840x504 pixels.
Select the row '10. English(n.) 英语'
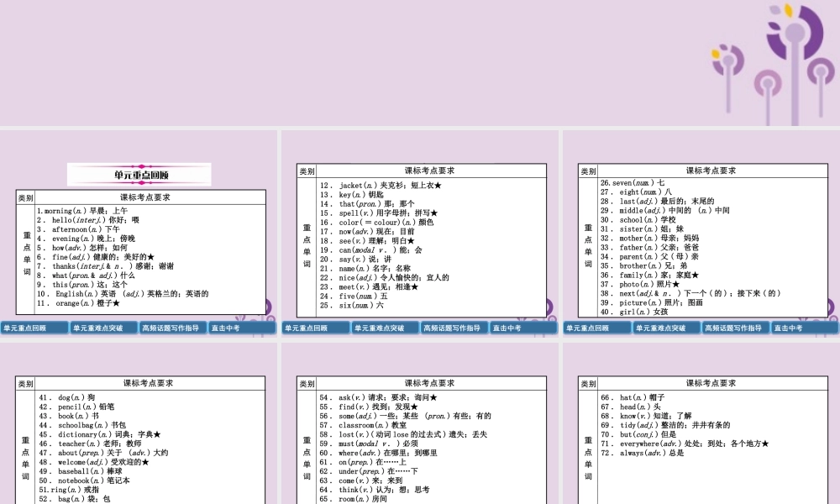tap(123, 294)
